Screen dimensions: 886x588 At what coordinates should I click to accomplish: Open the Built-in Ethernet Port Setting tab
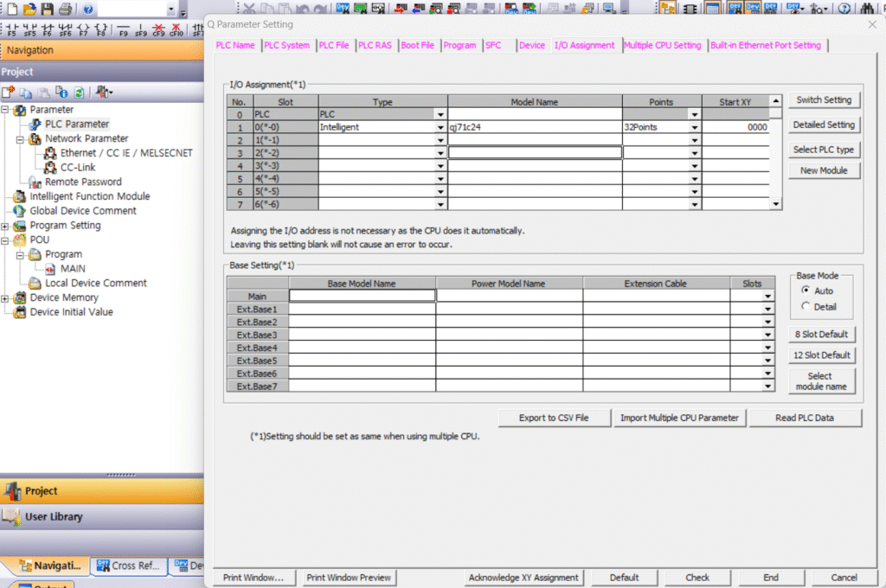tap(765, 45)
